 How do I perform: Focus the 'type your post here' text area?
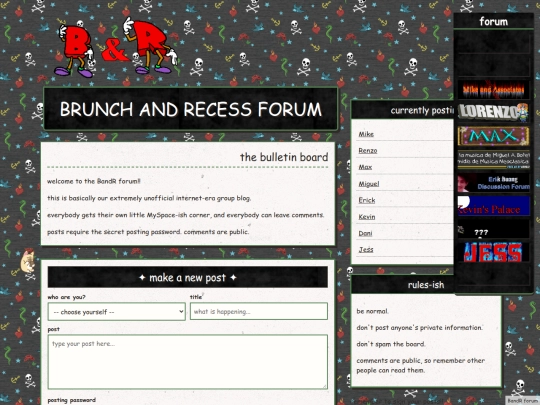coord(188,362)
